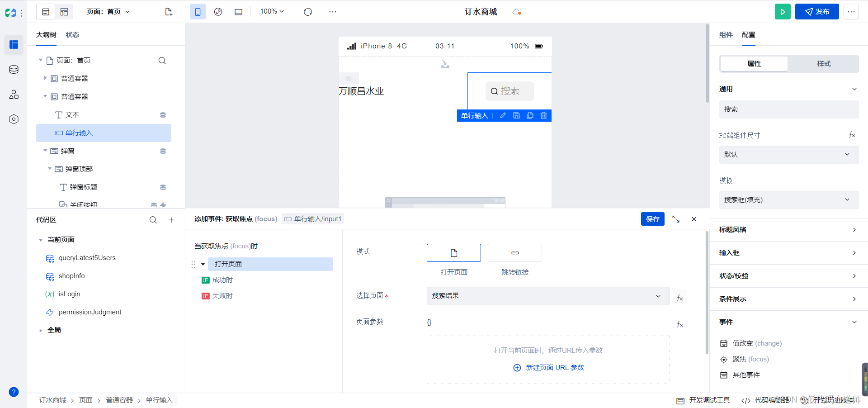Image resolution: width=868 pixels, height=408 pixels.
Task: Switch to the 状态 tab
Action: 72,35
